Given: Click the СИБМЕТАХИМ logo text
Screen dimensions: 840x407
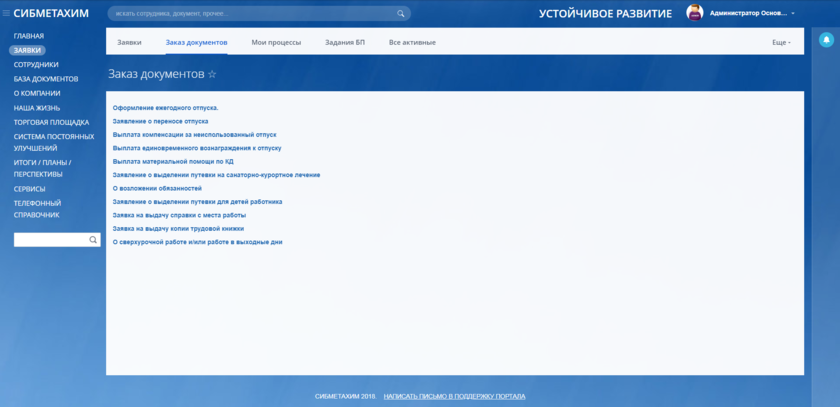Looking at the screenshot, I should [x=51, y=13].
